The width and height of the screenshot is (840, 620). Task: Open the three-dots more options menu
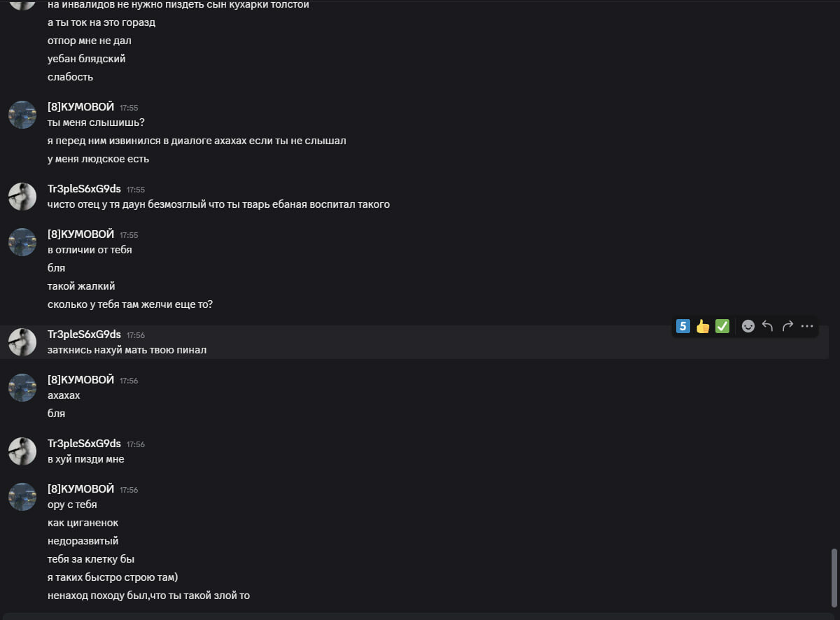point(807,326)
